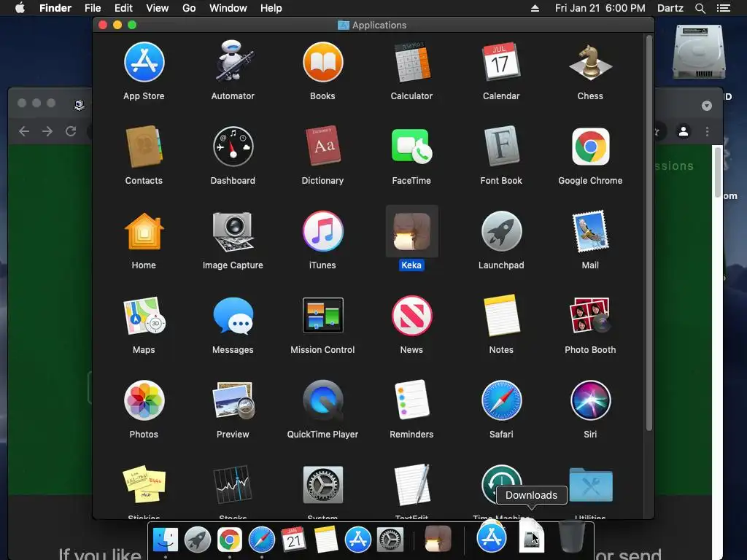747x560 pixels.
Task: Open the iTunes app
Action: pyautogui.click(x=322, y=231)
